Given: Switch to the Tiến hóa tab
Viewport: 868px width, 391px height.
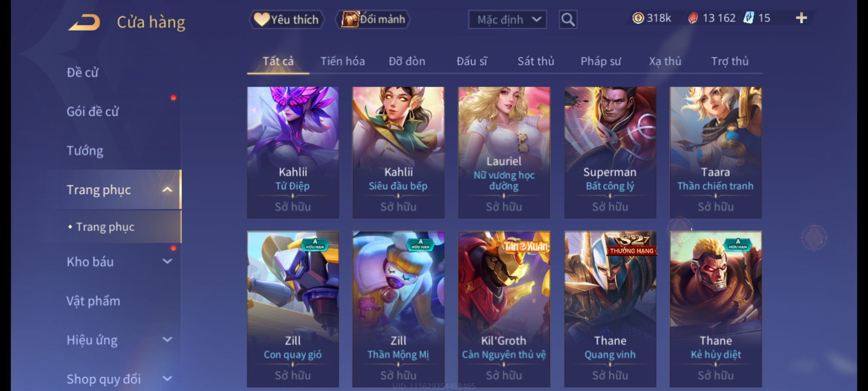Looking at the screenshot, I should (342, 61).
